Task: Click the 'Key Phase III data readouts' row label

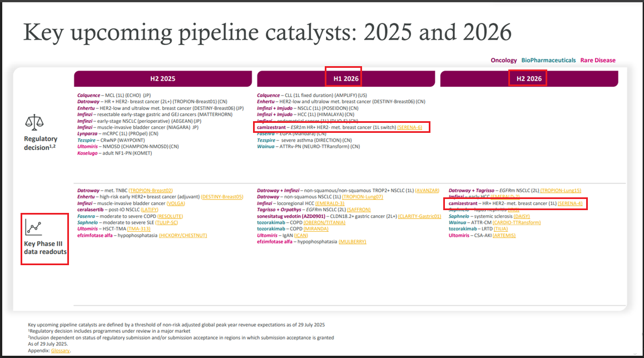Action: tap(44, 247)
